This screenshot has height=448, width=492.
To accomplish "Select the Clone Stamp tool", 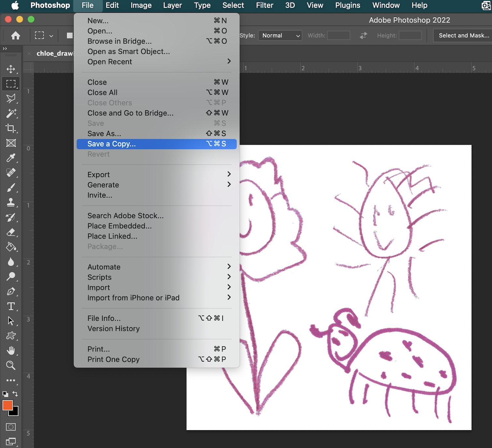I will [x=11, y=202].
